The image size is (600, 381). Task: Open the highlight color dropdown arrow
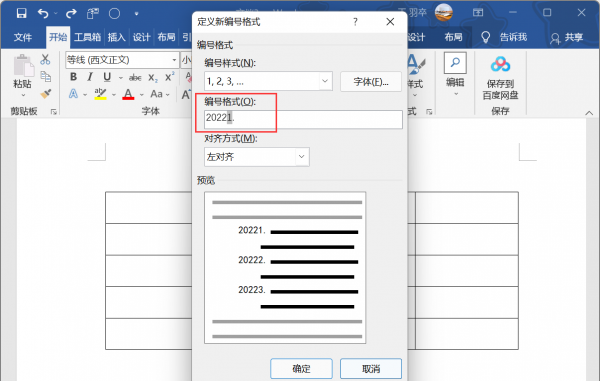point(114,94)
